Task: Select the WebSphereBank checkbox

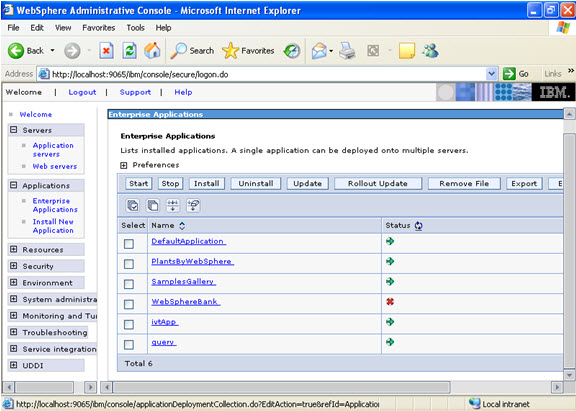Action: 129,304
